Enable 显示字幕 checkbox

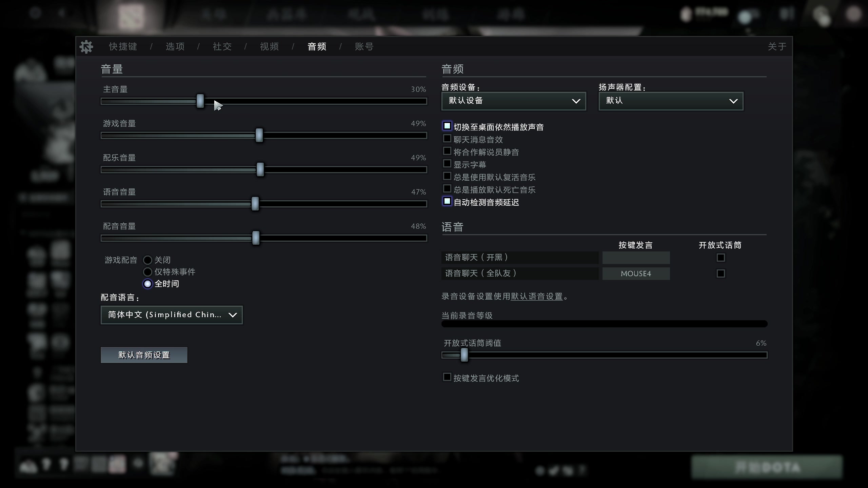(x=447, y=163)
